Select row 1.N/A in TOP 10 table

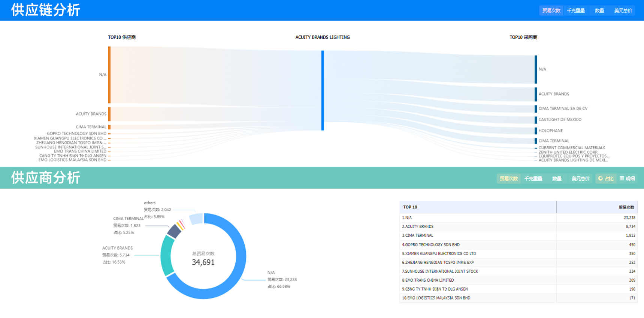[518, 217]
